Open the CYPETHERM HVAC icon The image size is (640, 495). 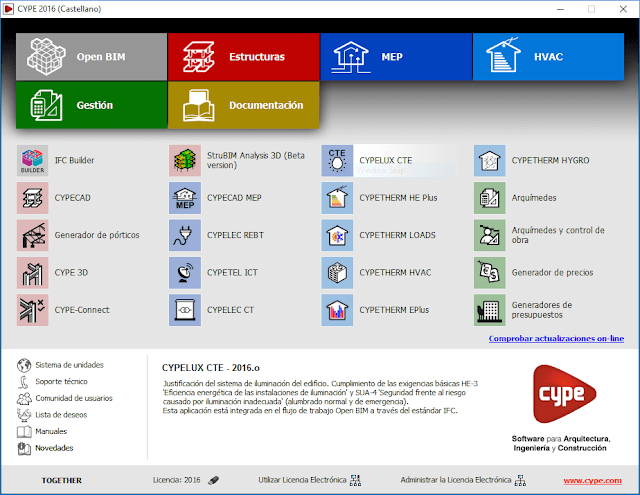pyautogui.click(x=337, y=273)
